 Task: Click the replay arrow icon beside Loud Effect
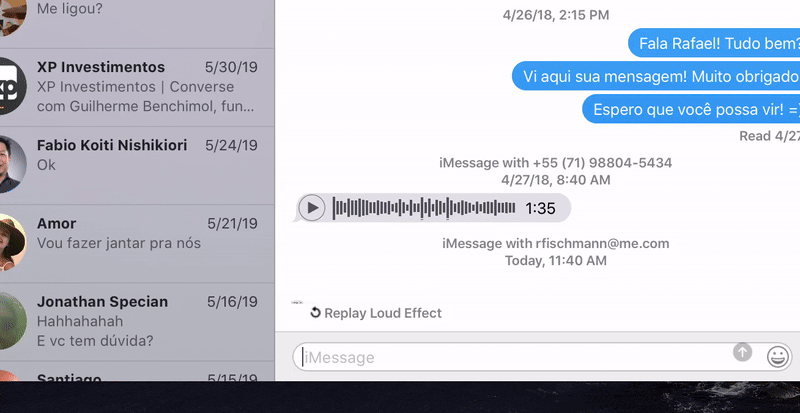click(x=315, y=312)
